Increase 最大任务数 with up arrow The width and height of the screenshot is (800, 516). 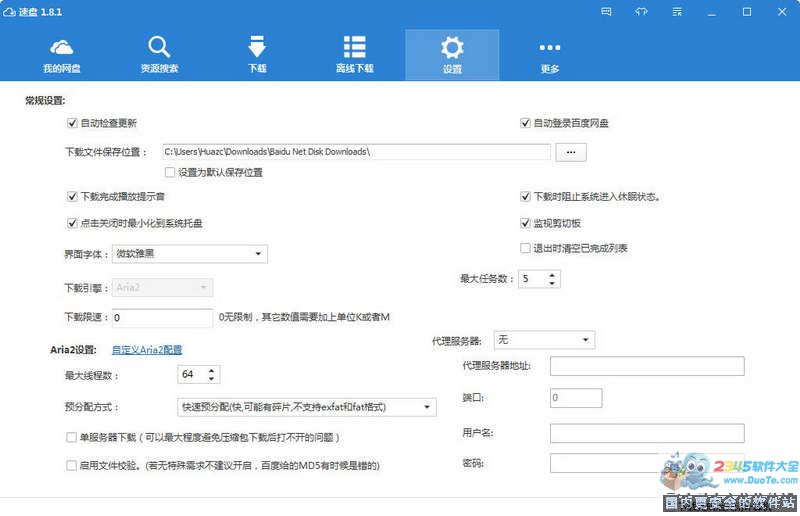pos(552,275)
